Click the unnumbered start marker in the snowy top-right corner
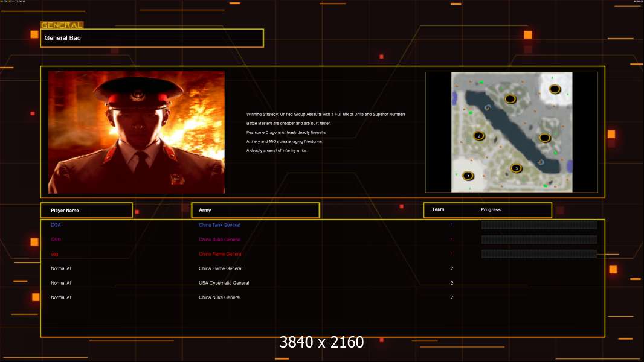The image size is (644, 362). point(555,89)
